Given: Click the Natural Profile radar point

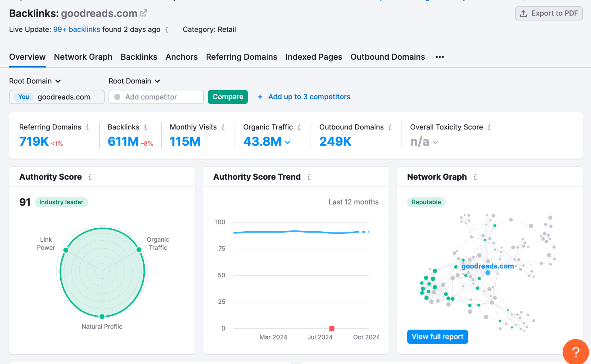Looking at the screenshot, I should point(102,316).
